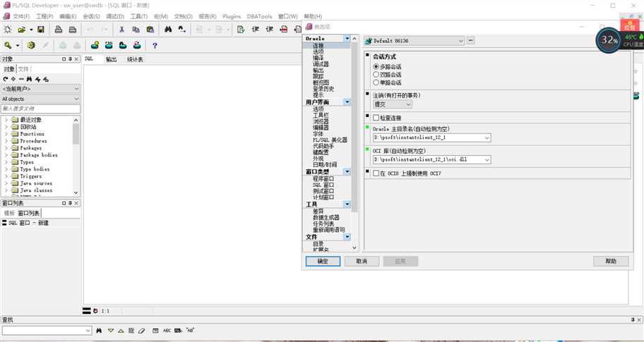
Task: Open the Oracle 主目录名 path dropdown
Action: click(487, 138)
